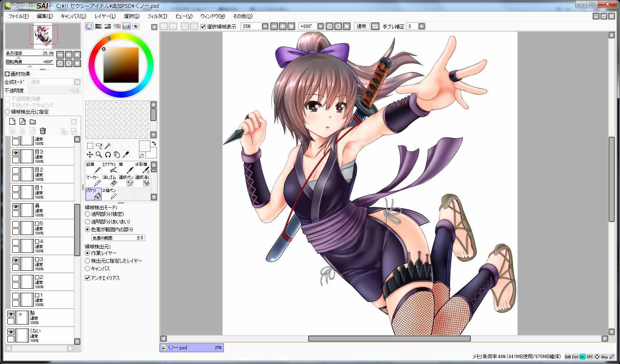The image size is (620, 364).
Task: Open the rotation angle +000° dropdown
Action: pyautogui.click(x=320, y=26)
